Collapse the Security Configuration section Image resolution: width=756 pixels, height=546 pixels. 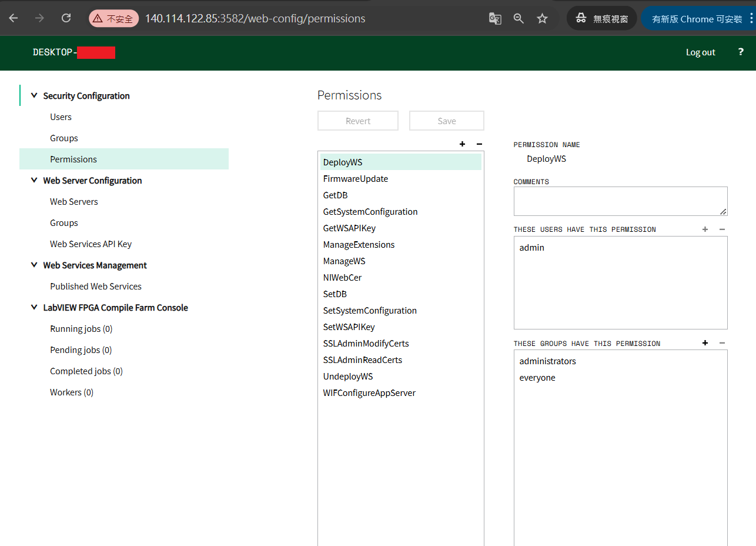[x=34, y=95]
